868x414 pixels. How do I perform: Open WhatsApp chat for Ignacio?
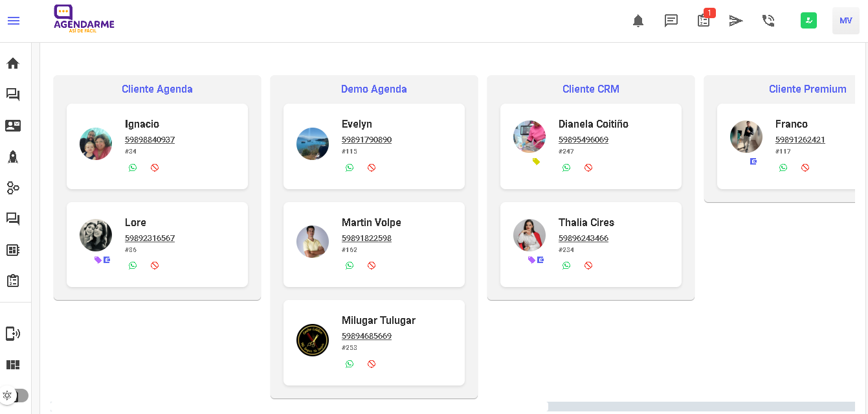[x=133, y=168]
